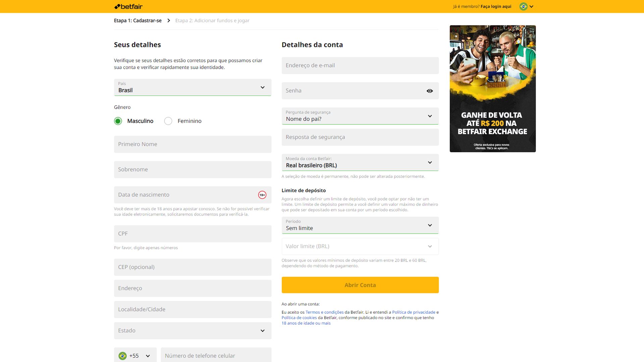Expand the header language chevron arrow
This screenshot has width=644, height=362.
click(x=531, y=6)
